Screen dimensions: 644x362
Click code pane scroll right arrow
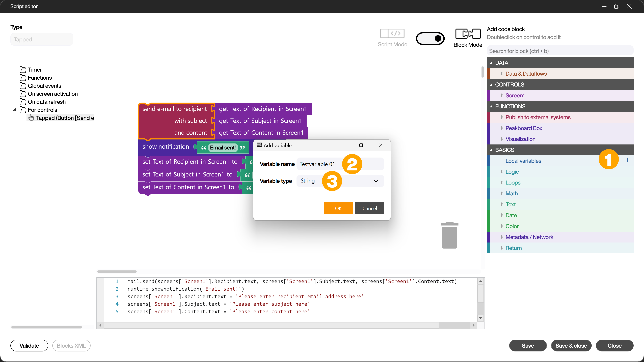click(473, 325)
